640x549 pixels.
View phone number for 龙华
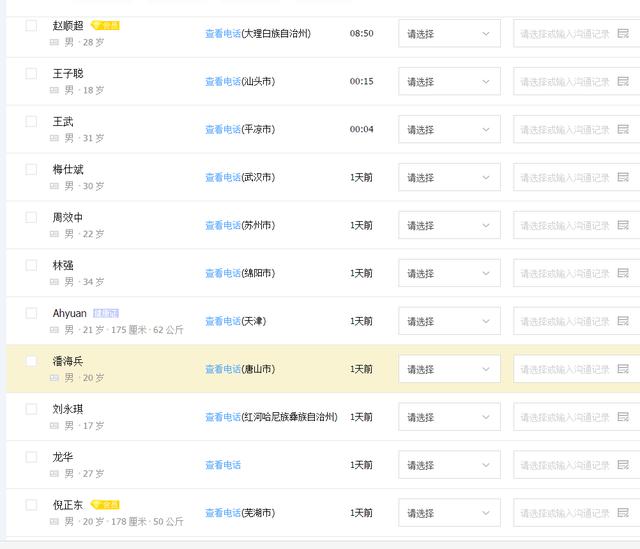[222, 465]
